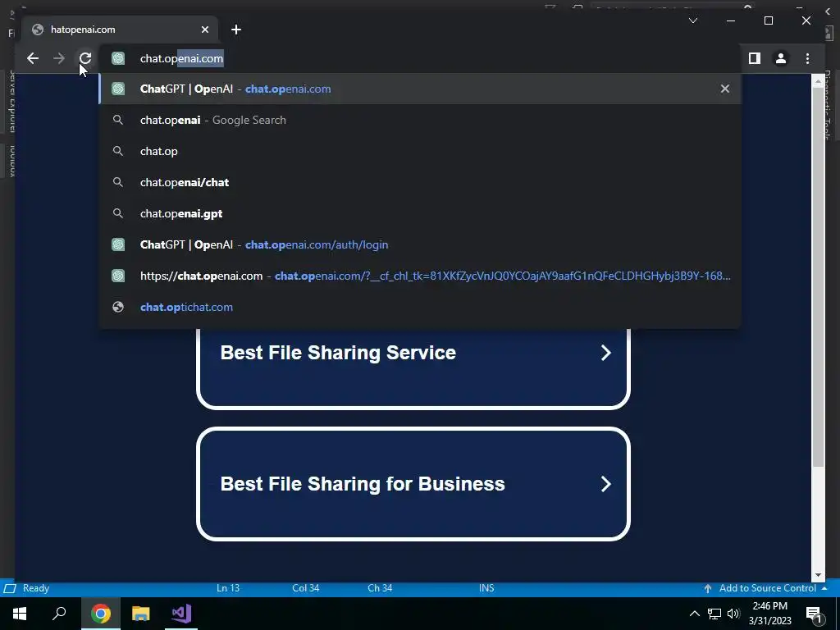Click 'Ch 34' in status bar
Viewport: 840px width, 630px height.
[380, 588]
